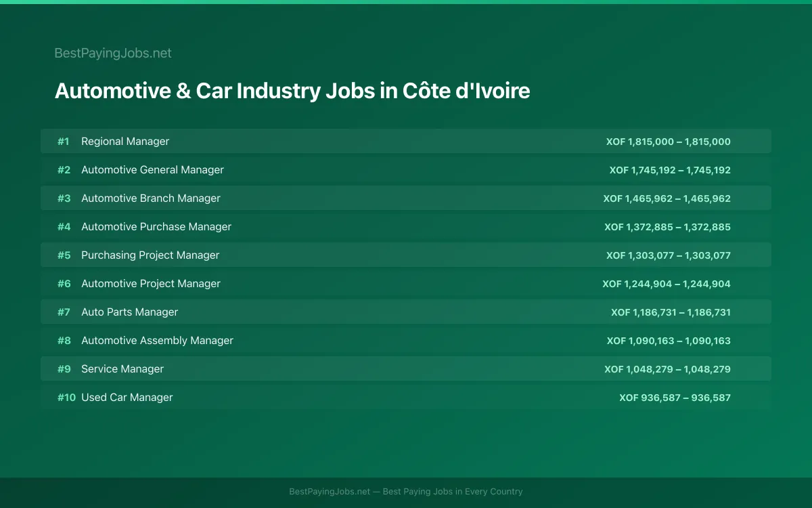Click salary XOF 1,303,077 – 1,303,077
This screenshot has height=508, width=812.
pos(669,255)
